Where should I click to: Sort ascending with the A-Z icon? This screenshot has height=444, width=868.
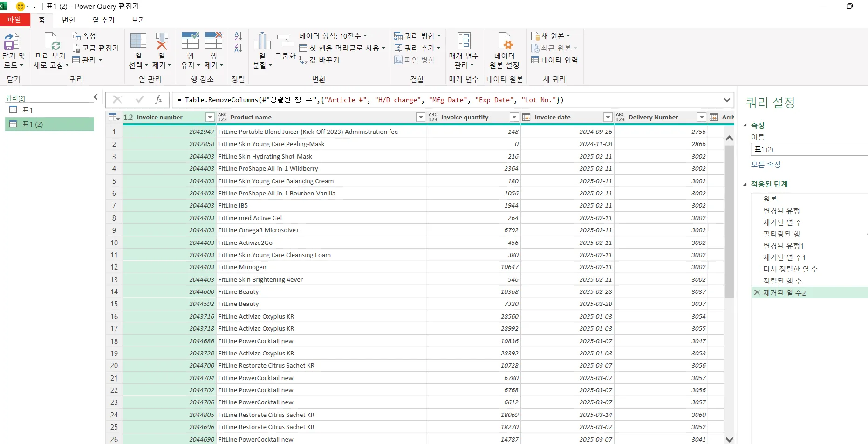[x=238, y=36]
